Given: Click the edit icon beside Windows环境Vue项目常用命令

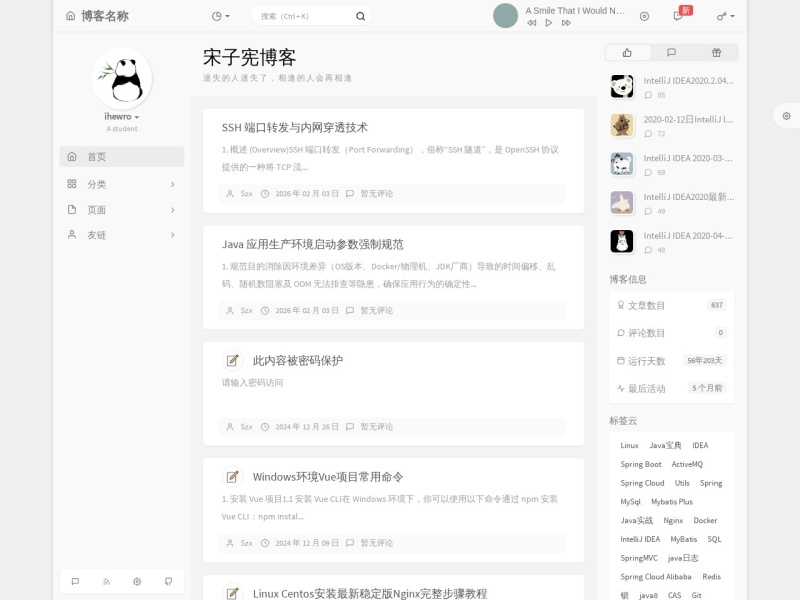Looking at the screenshot, I should click(232, 477).
